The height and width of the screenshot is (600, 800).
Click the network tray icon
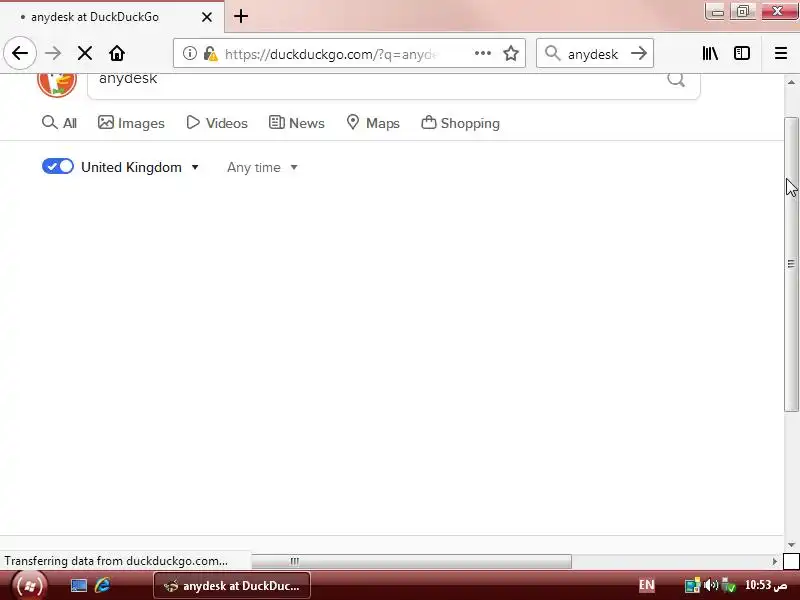point(693,585)
